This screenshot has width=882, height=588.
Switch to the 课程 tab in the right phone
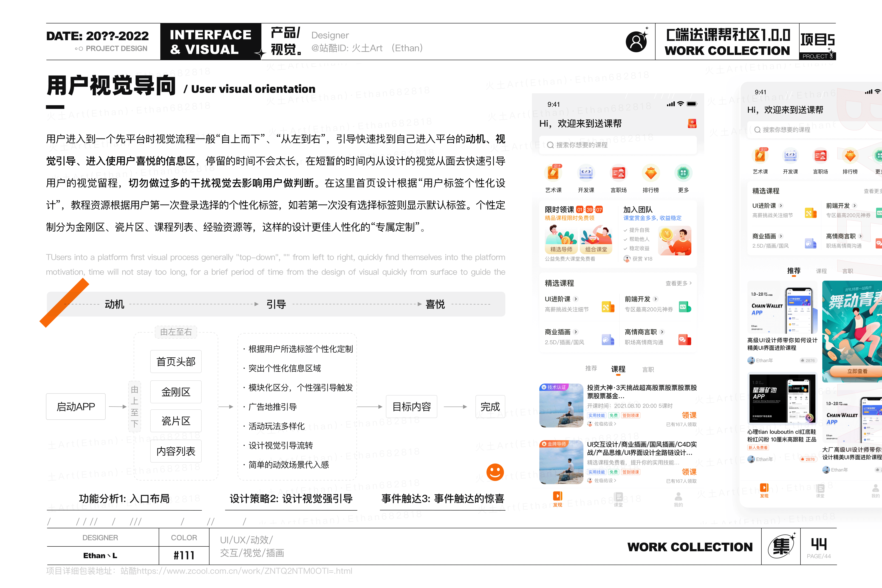point(821,271)
